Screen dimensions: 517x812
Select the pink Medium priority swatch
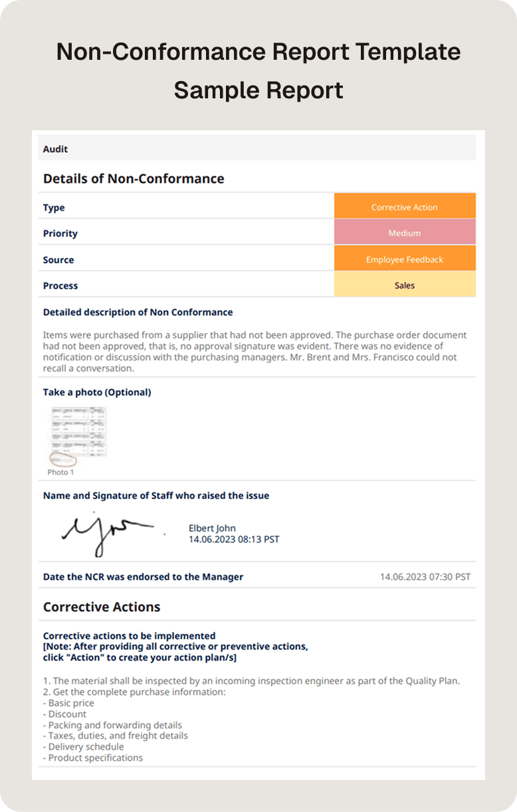click(405, 233)
